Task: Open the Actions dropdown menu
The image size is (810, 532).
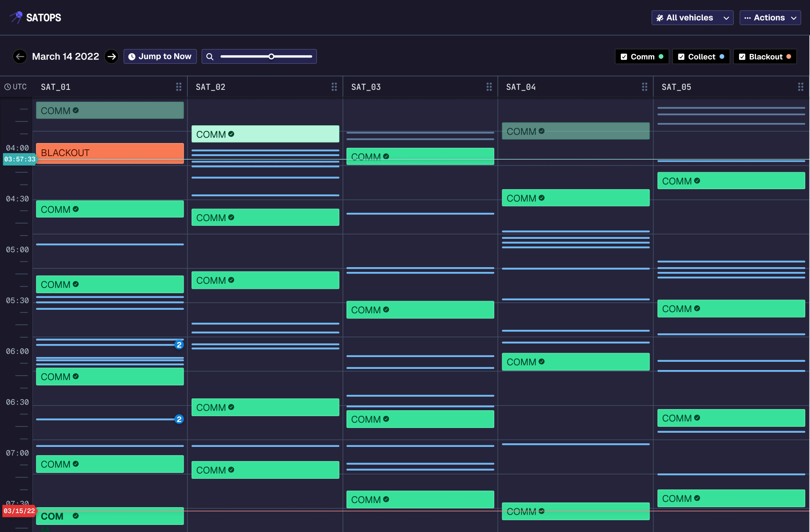Action: coord(770,18)
